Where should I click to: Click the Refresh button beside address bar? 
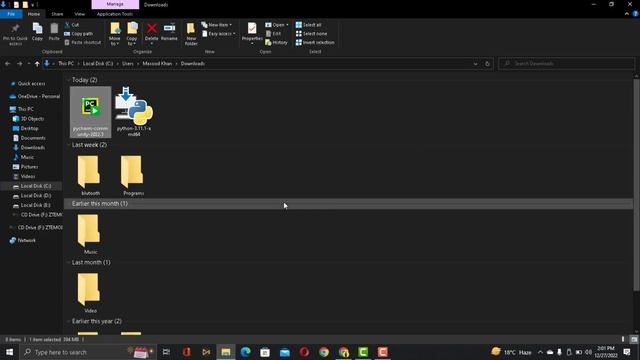(487, 64)
